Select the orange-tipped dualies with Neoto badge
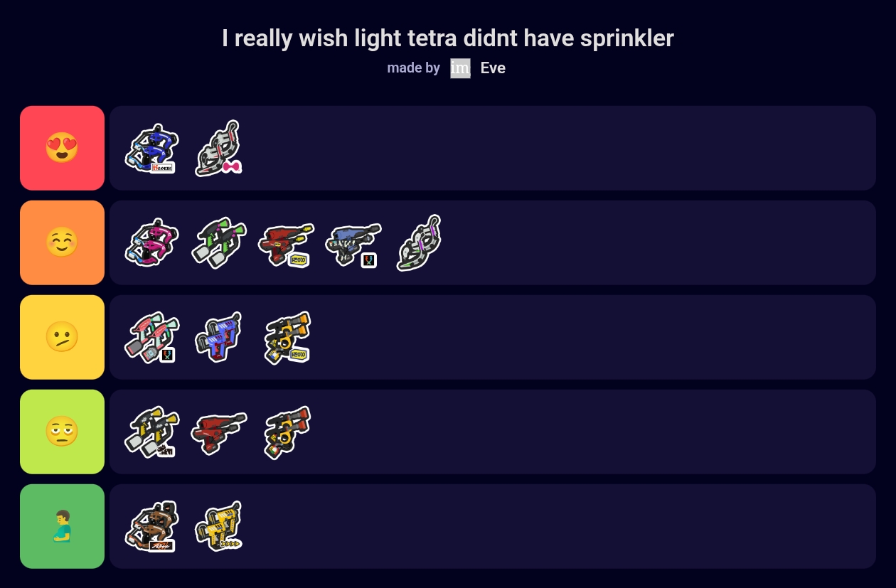The height and width of the screenshot is (588, 896). [x=286, y=337]
